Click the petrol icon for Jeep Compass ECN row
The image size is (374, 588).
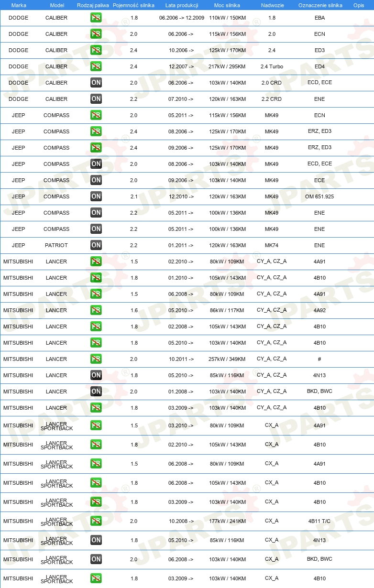[x=96, y=115]
